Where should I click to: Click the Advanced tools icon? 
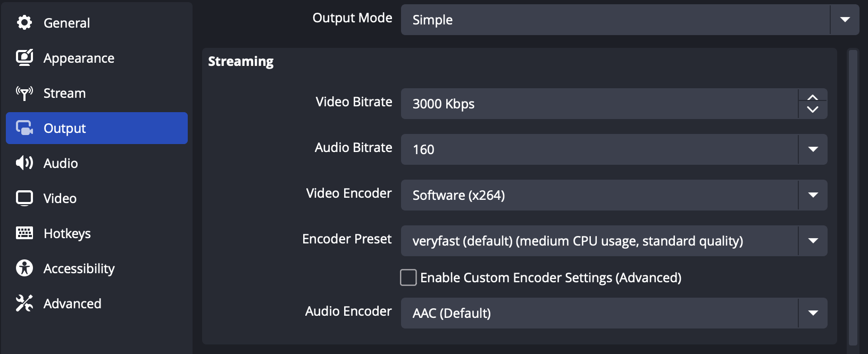tap(24, 304)
